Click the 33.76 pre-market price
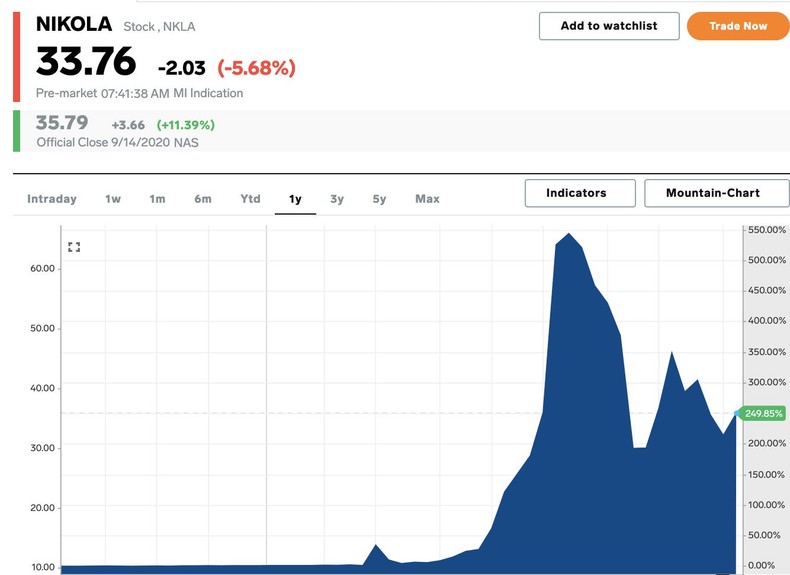Screen dimensions: 790x575 [86, 62]
